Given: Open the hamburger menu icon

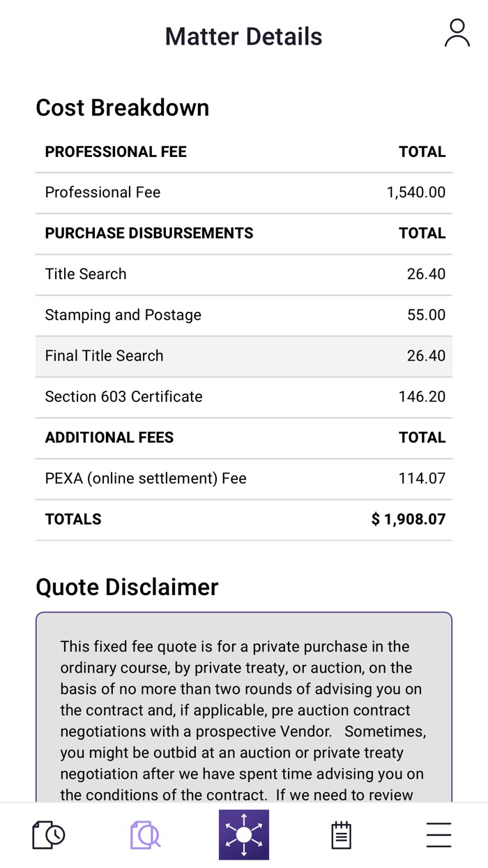Looking at the screenshot, I should coord(439,835).
